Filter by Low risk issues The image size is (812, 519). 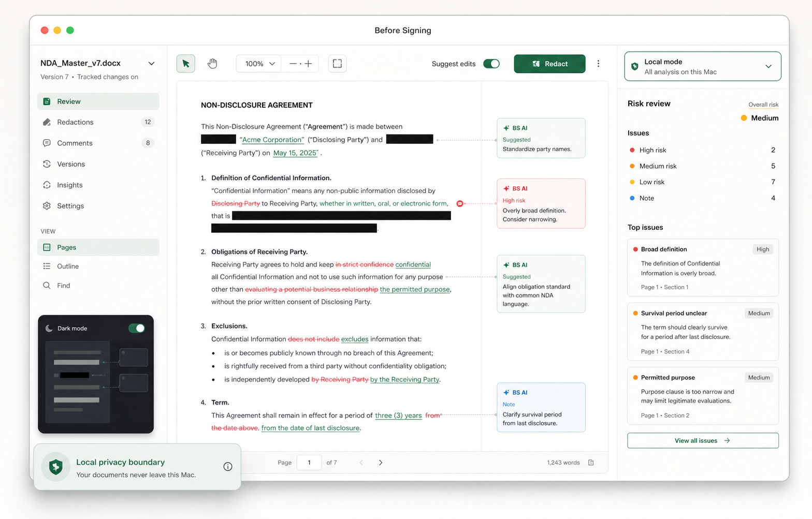pos(703,182)
